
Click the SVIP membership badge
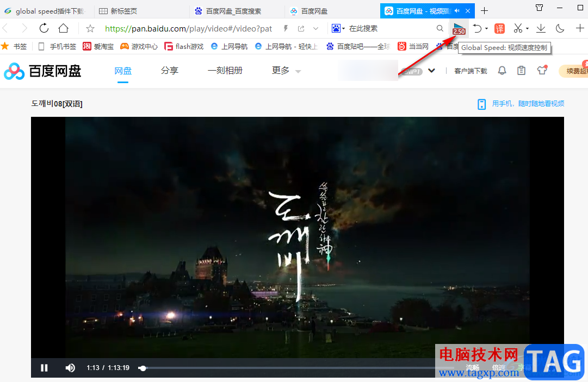pyautogui.click(x=412, y=71)
